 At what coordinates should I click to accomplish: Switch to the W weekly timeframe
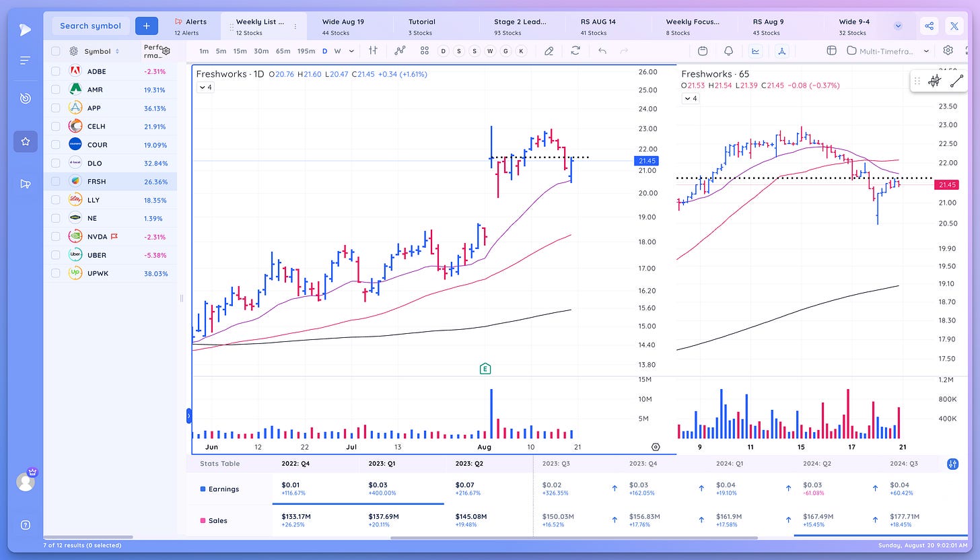click(x=338, y=51)
